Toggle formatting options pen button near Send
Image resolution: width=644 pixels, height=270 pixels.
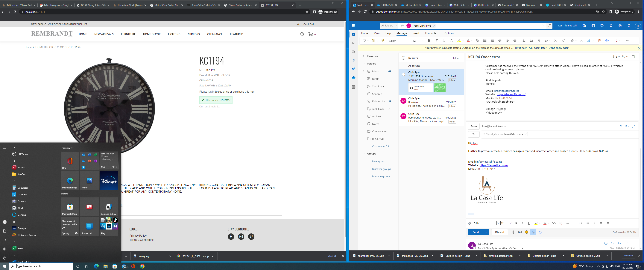tap(533, 232)
